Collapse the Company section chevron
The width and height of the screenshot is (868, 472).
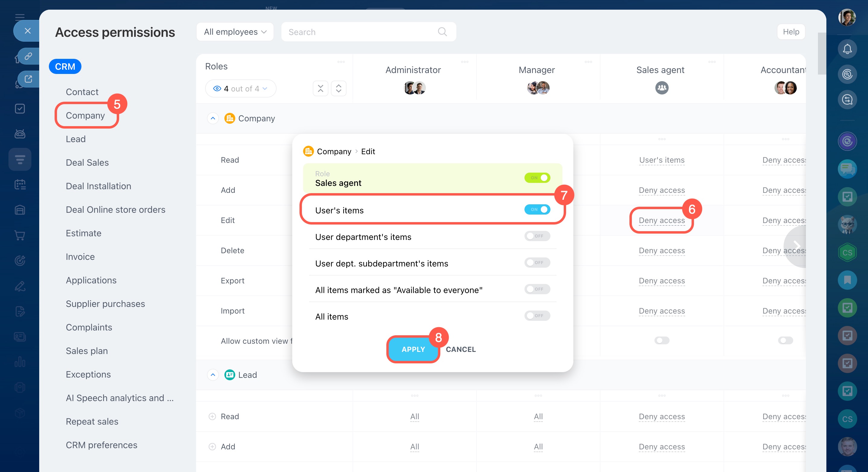(213, 118)
